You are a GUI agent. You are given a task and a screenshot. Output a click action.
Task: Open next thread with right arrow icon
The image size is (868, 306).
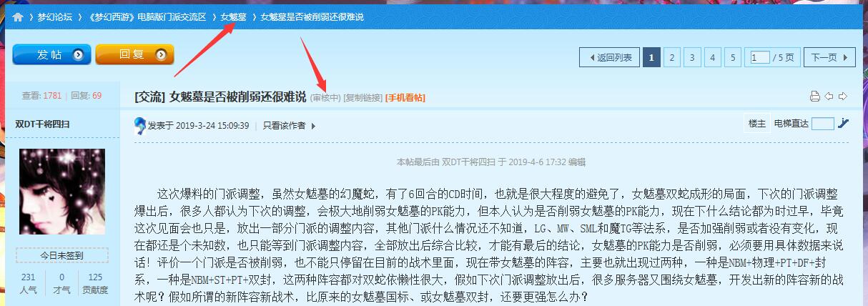[x=843, y=97]
